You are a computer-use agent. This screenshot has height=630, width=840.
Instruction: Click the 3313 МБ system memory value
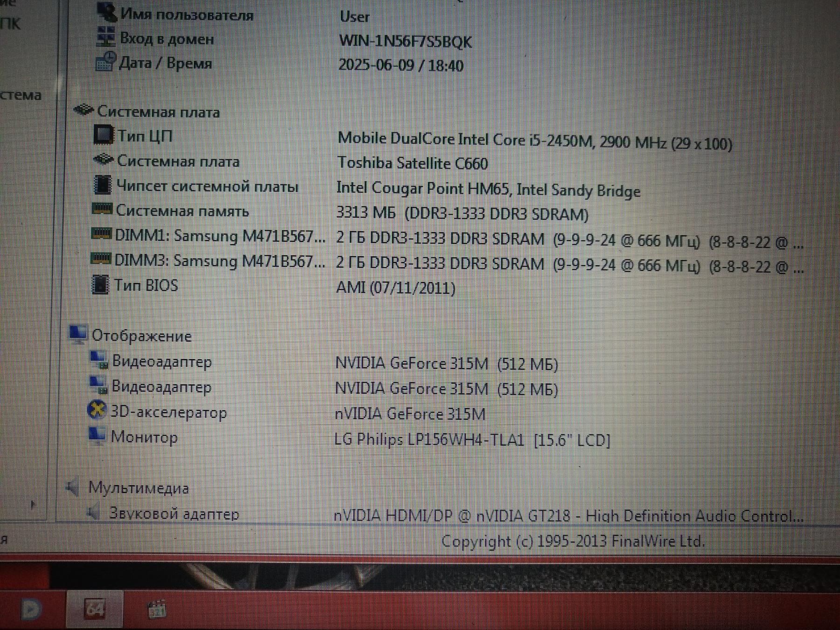462,214
